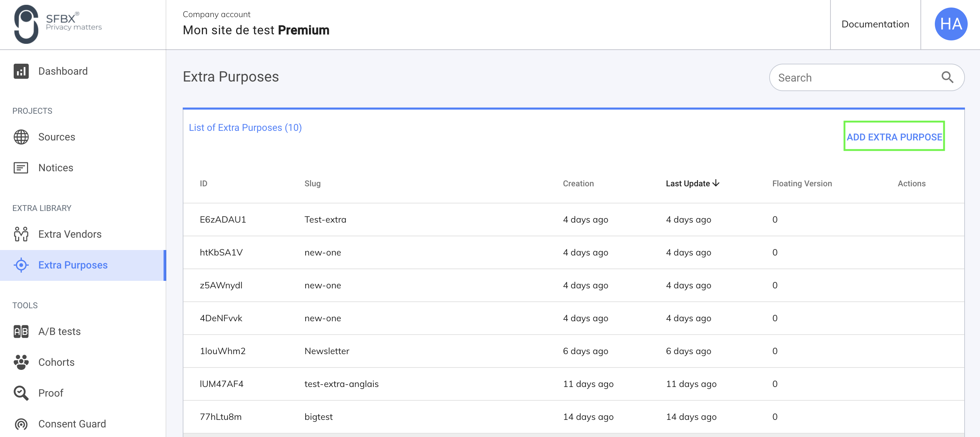Open the Cohorts menu item
This screenshot has height=437, width=980.
pyautogui.click(x=56, y=362)
